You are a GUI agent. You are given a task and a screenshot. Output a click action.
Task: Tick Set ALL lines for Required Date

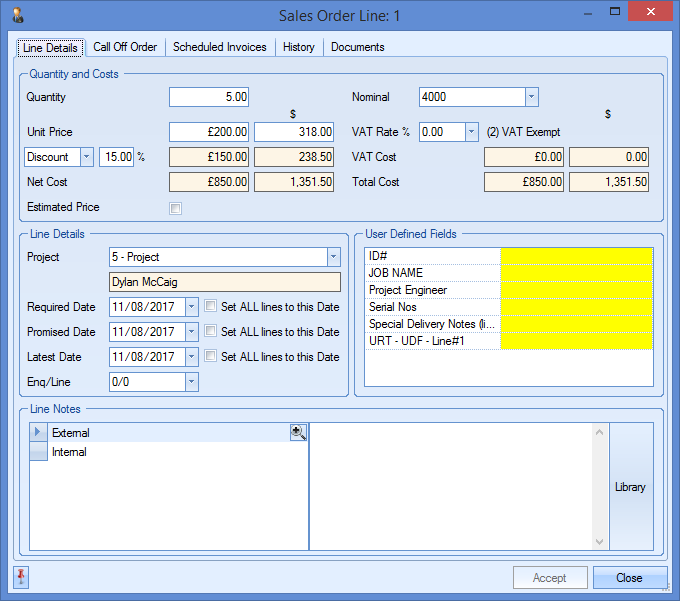coord(210,307)
